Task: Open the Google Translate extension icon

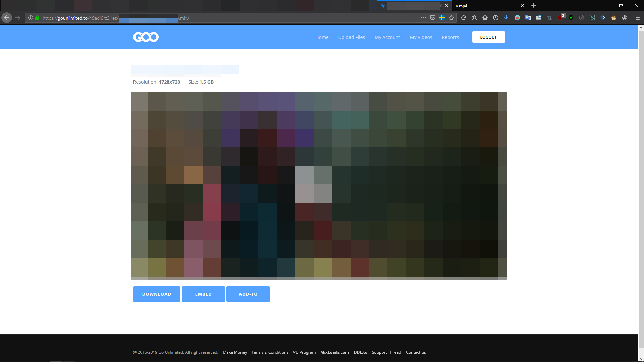Action: [528, 18]
